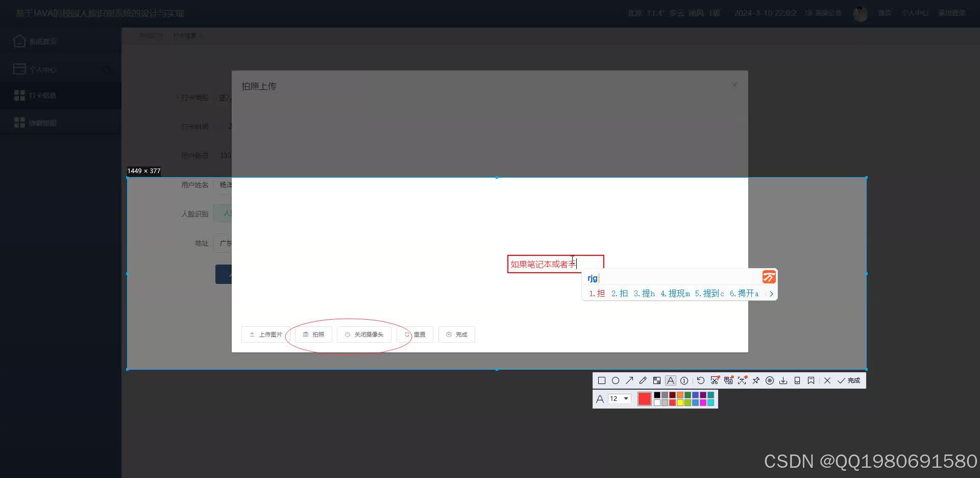The image size is (980, 478).
Task: Click 个人中心 in the top header
Action: 915,13
